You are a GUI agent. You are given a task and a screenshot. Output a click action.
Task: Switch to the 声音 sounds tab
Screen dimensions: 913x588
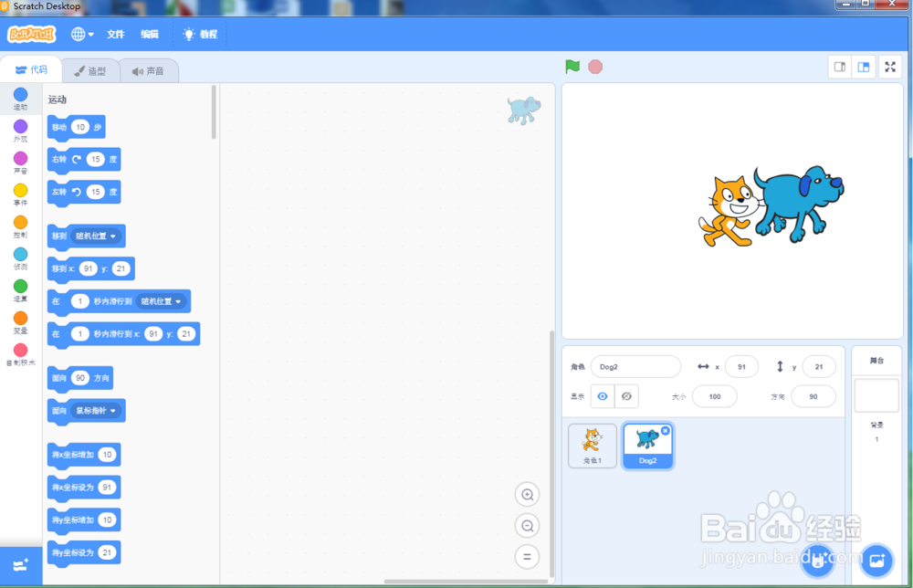click(x=149, y=71)
